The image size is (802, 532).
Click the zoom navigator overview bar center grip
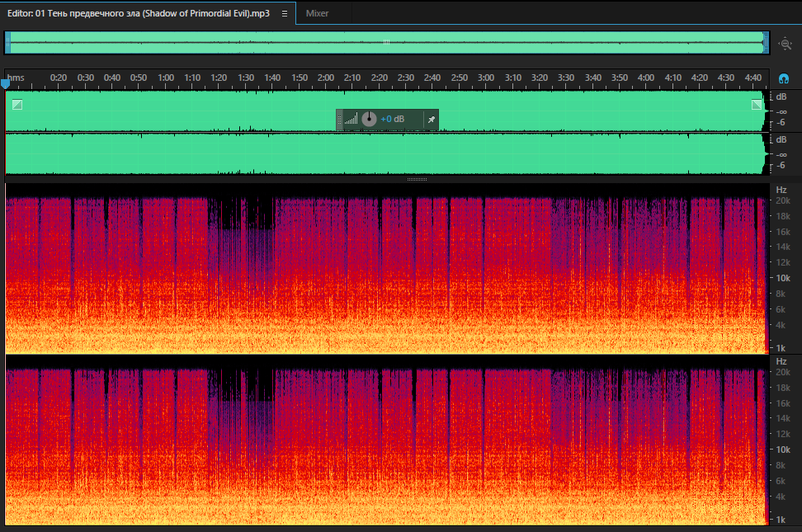(387, 42)
